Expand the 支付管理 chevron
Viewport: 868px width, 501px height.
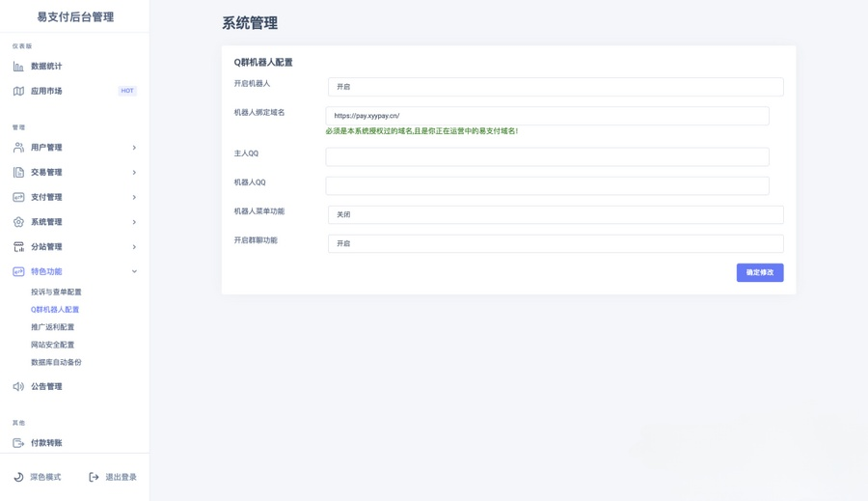click(134, 197)
